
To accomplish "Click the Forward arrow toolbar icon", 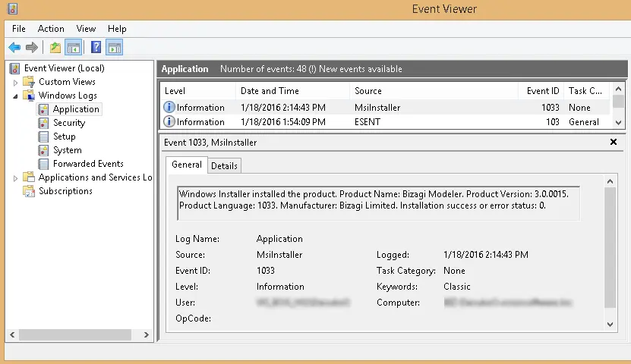I will click(31, 48).
